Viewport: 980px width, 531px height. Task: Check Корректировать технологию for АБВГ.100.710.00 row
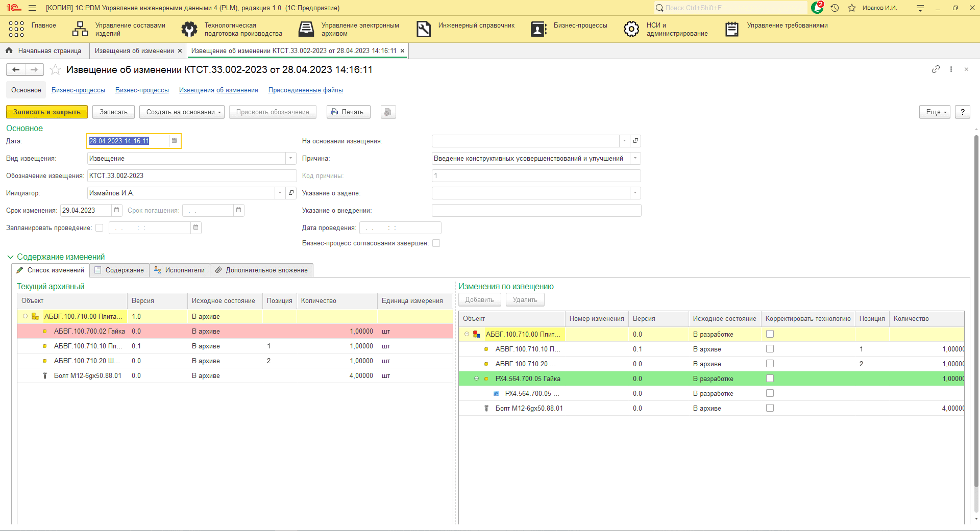point(770,334)
